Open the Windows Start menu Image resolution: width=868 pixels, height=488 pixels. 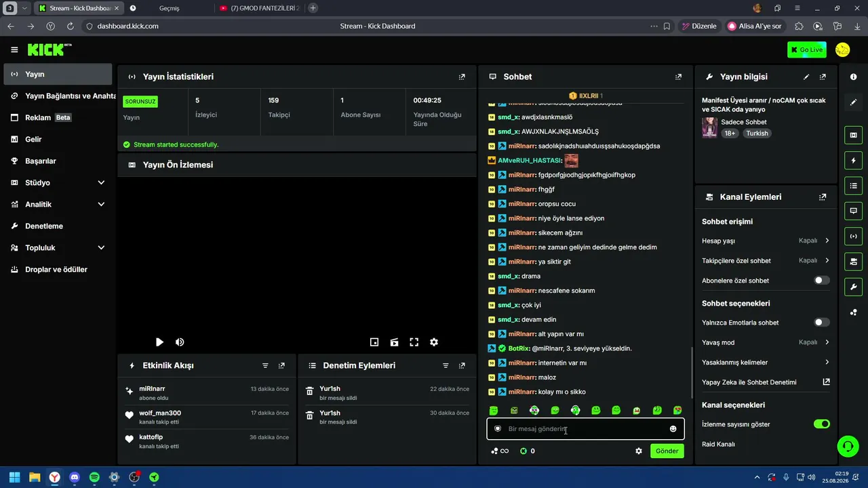14,477
